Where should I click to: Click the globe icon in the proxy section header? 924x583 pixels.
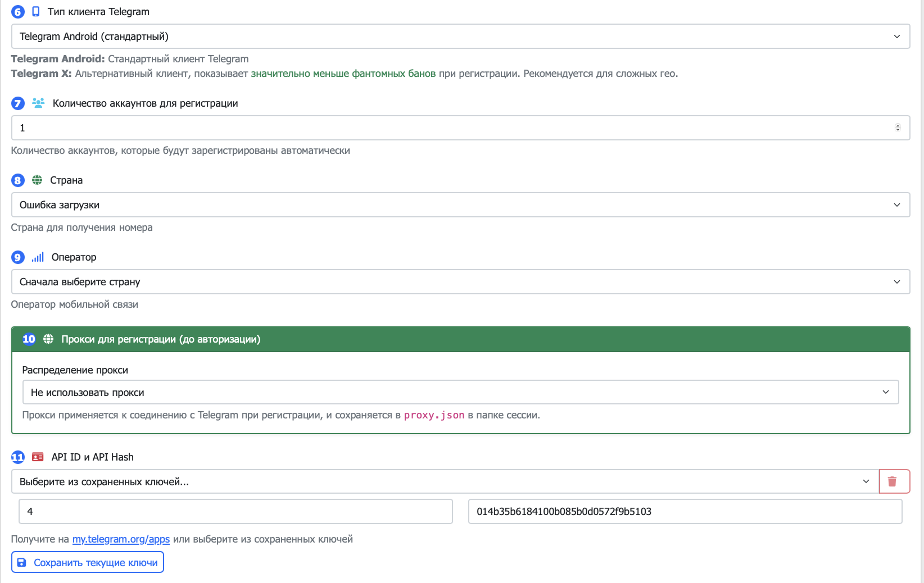tap(49, 339)
